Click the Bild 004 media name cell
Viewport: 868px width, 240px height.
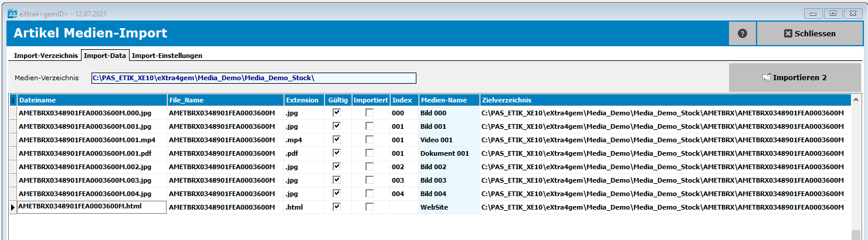point(449,193)
